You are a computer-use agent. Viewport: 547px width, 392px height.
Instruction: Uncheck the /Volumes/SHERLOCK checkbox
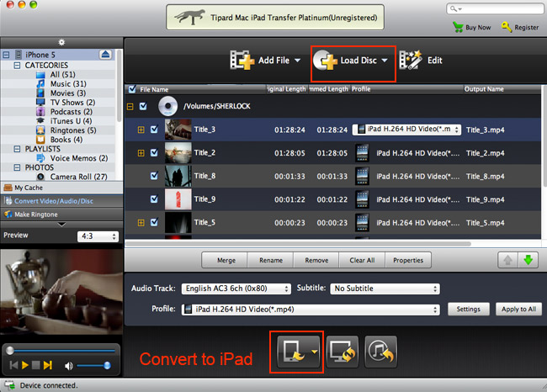click(143, 106)
